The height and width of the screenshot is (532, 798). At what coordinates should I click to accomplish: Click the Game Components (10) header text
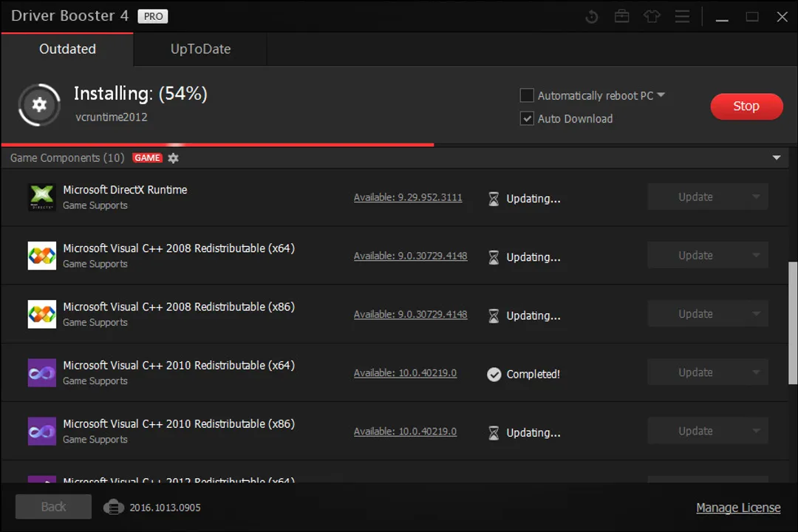(x=67, y=158)
